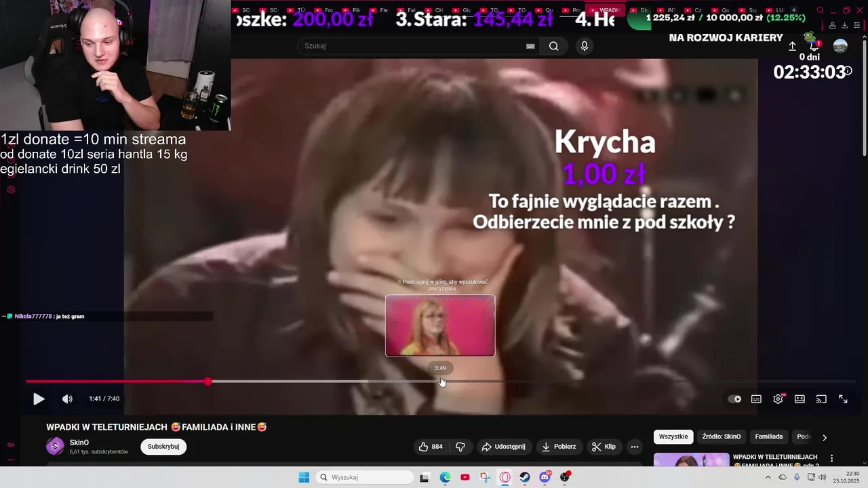Screen dimensions: 868x488
Task: Open the taskbar clock showing 22:30
Action: point(846,477)
